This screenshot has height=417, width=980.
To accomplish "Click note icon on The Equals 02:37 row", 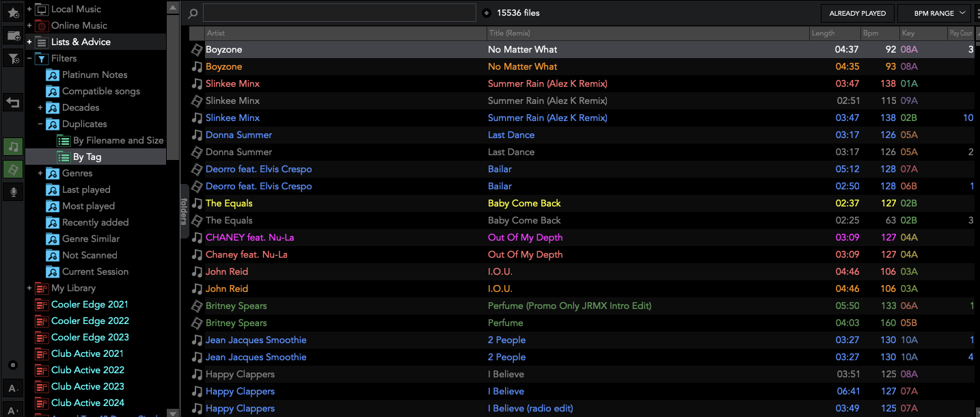I will tap(197, 204).
